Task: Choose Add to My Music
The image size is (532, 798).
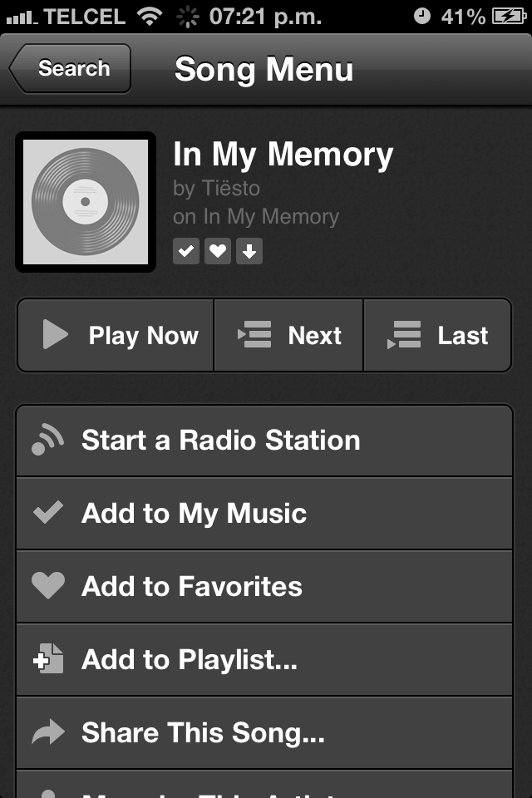Action: (x=194, y=513)
